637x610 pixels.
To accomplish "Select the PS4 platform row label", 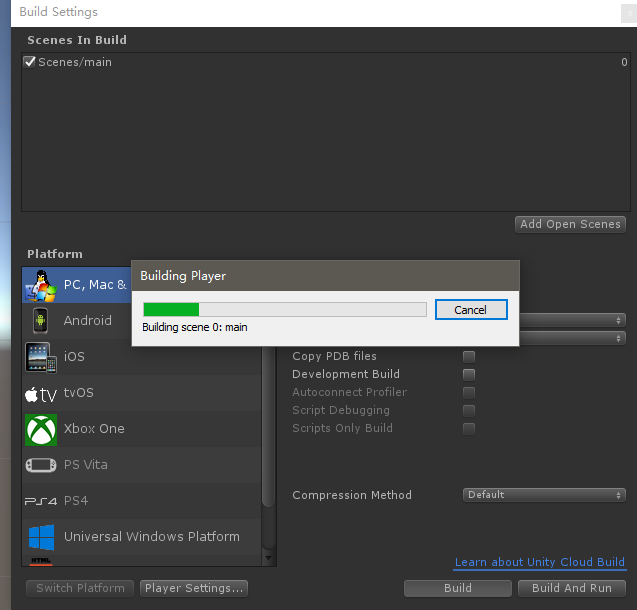I will (76, 501).
